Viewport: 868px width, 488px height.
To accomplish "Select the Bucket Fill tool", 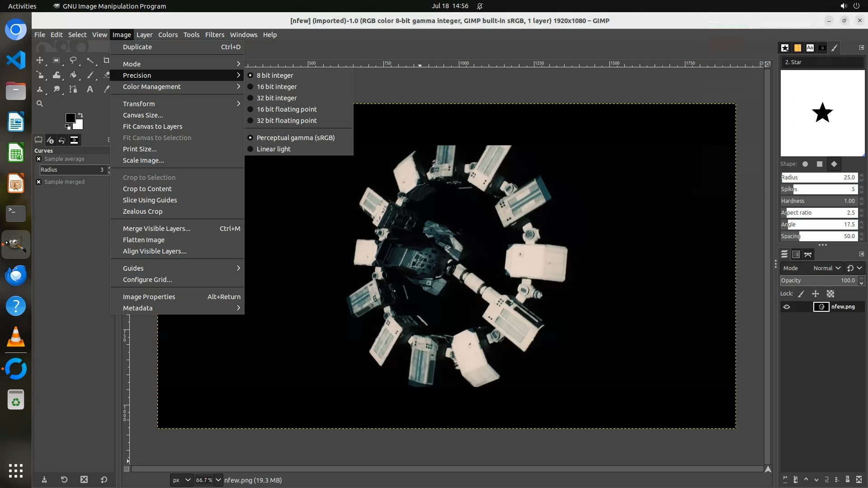I will pyautogui.click(x=73, y=75).
